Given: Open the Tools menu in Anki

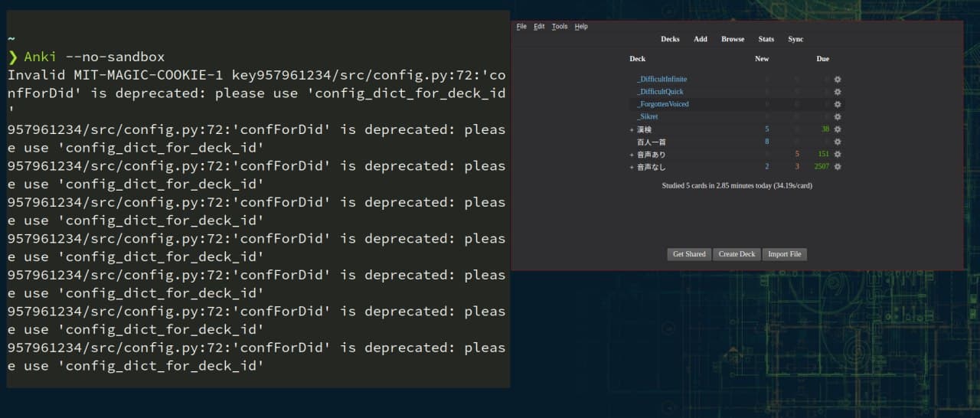Looking at the screenshot, I should (x=560, y=26).
